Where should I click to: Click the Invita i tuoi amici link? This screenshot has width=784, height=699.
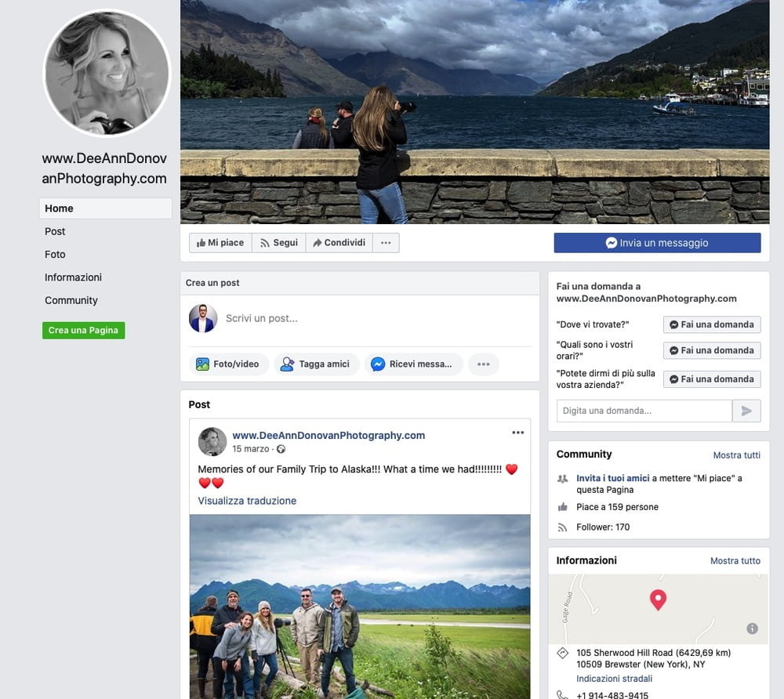pyautogui.click(x=612, y=478)
